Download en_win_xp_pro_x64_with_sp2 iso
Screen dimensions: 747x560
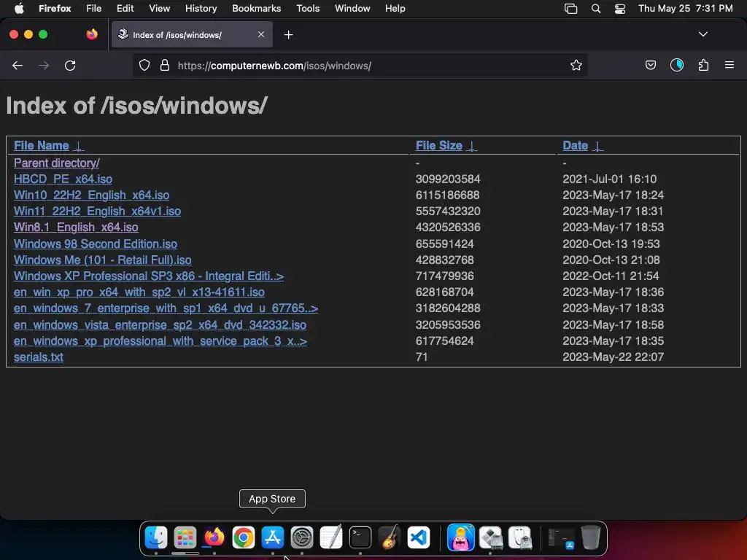139,292
